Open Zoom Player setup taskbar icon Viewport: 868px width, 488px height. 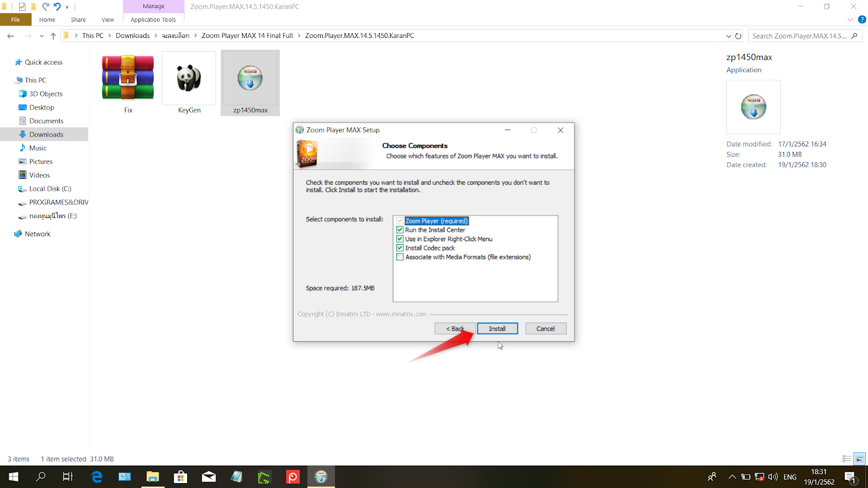click(x=321, y=477)
